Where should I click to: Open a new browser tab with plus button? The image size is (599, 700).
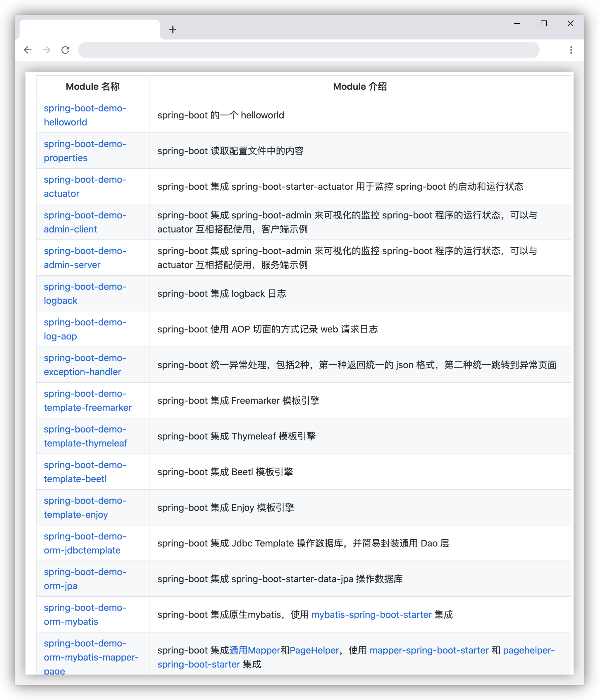point(173,29)
